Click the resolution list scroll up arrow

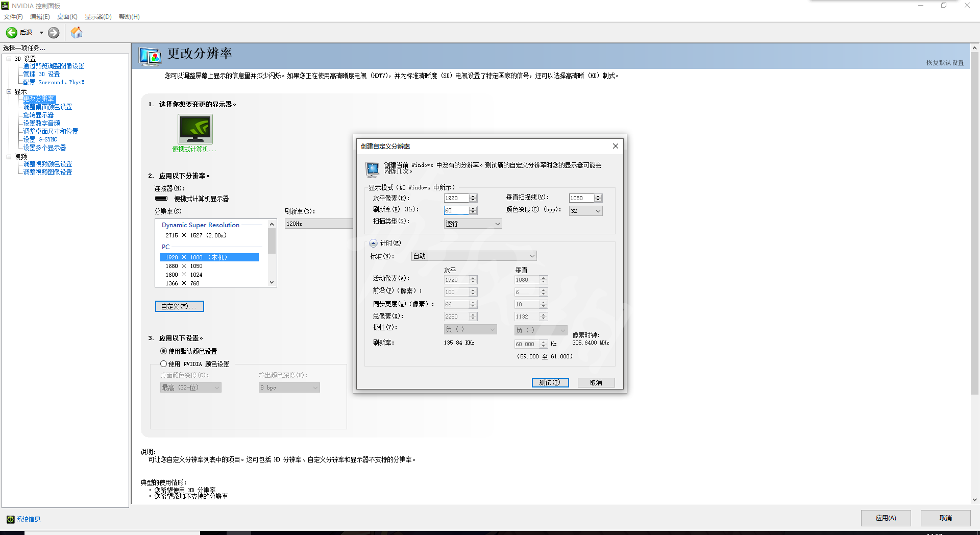click(x=272, y=224)
